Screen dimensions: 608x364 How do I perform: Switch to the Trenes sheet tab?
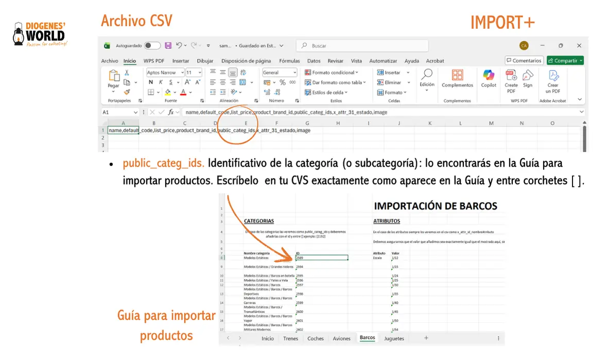[290, 338]
